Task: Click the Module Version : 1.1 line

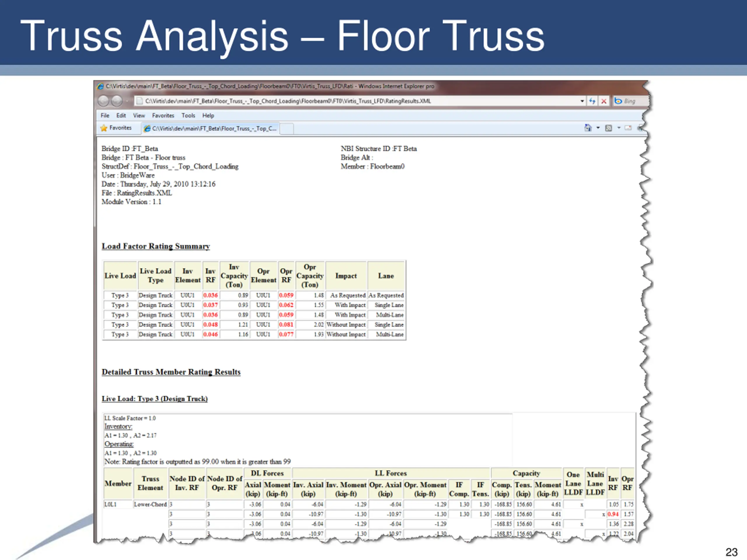Action: point(131,202)
